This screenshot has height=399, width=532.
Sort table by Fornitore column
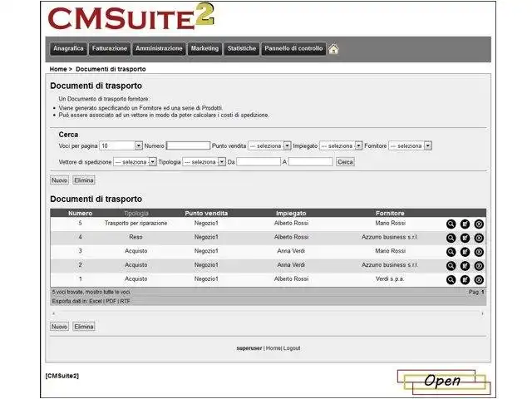click(390, 213)
